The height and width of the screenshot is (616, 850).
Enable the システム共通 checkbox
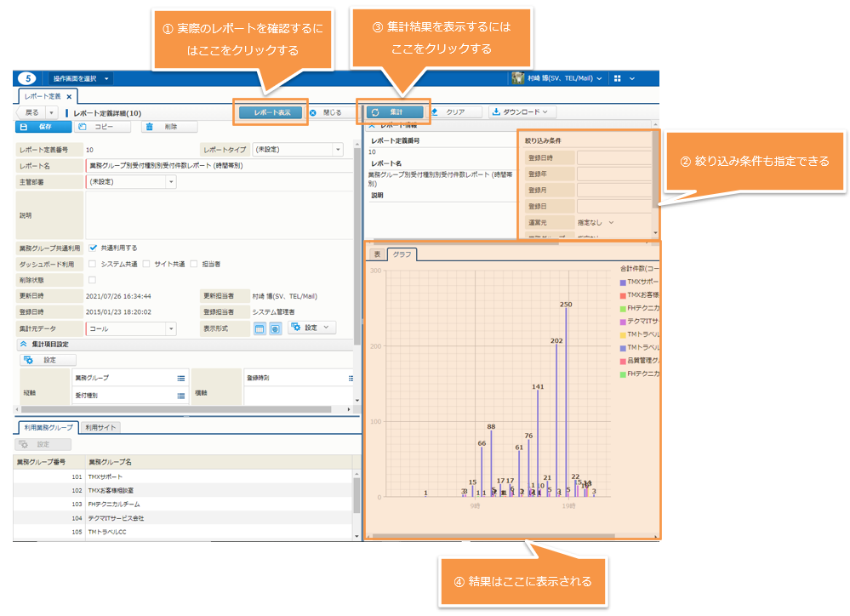93,264
